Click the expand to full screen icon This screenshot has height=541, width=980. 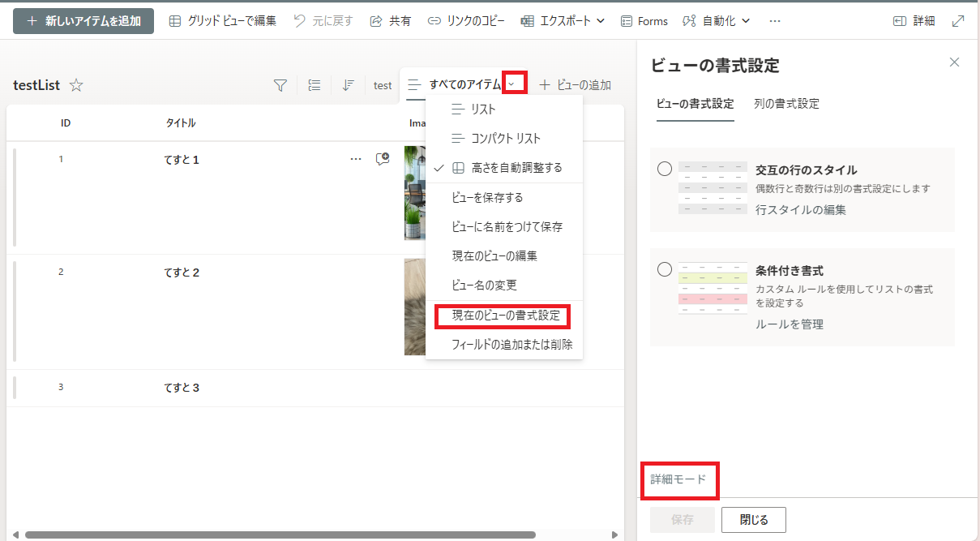pyautogui.click(x=958, y=21)
